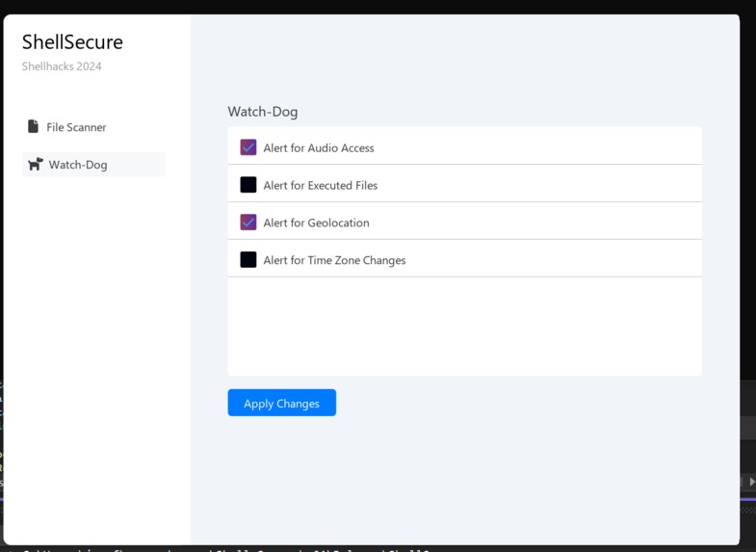Click right scroll arrow in background window
Screen dimensions: 756x552
tap(751, 481)
